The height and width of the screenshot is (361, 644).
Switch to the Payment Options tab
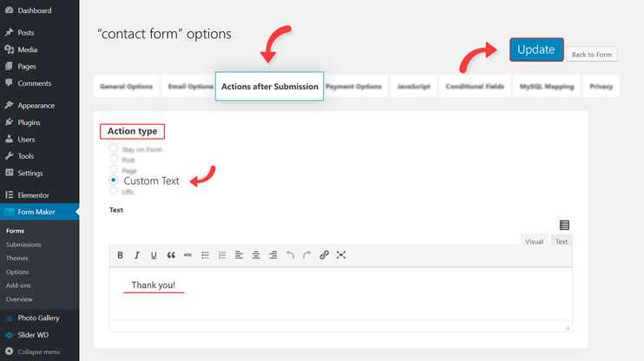click(356, 86)
